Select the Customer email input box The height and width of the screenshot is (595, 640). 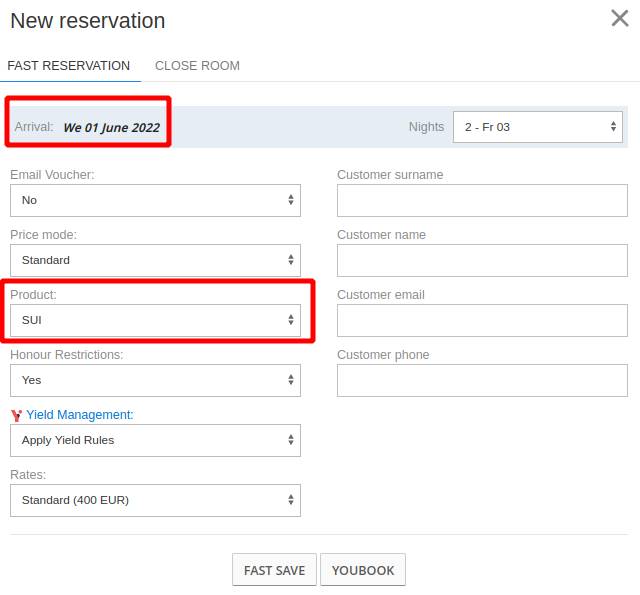point(482,320)
